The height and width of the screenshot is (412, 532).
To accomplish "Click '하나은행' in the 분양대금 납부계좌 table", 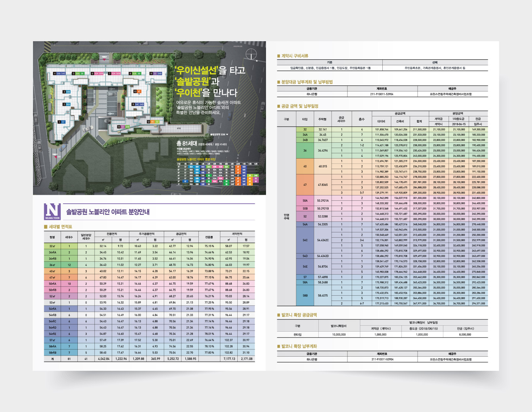I will pyautogui.click(x=312, y=94).
